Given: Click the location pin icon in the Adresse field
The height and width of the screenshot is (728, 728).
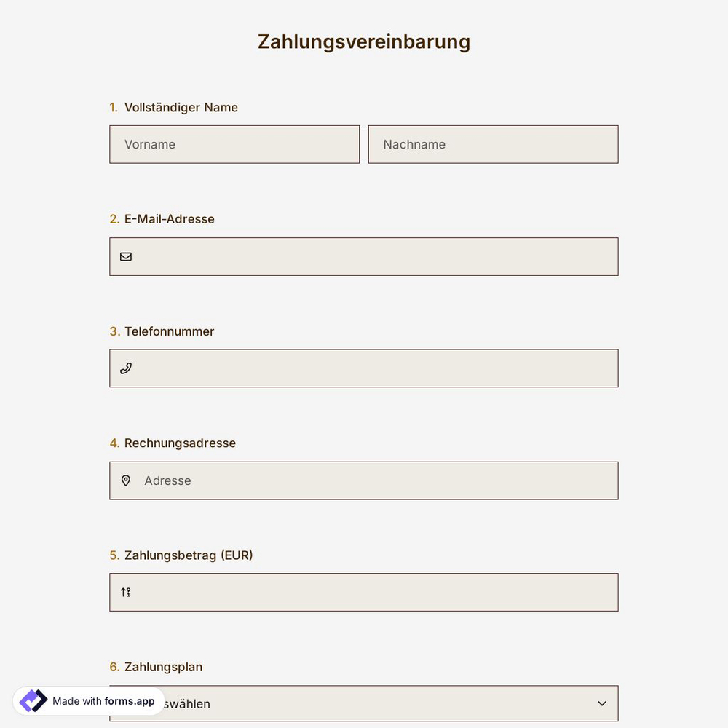Looking at the screenshot, I should (125, 480).
